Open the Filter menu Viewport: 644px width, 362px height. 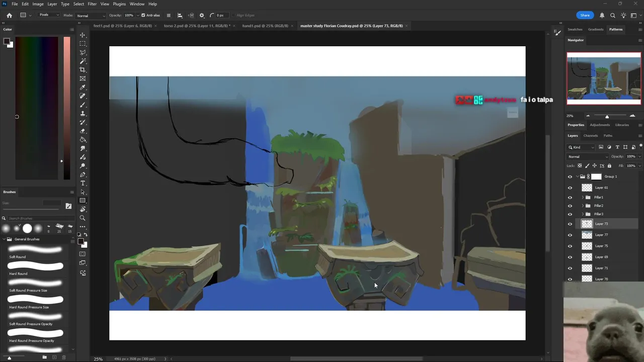92,4
